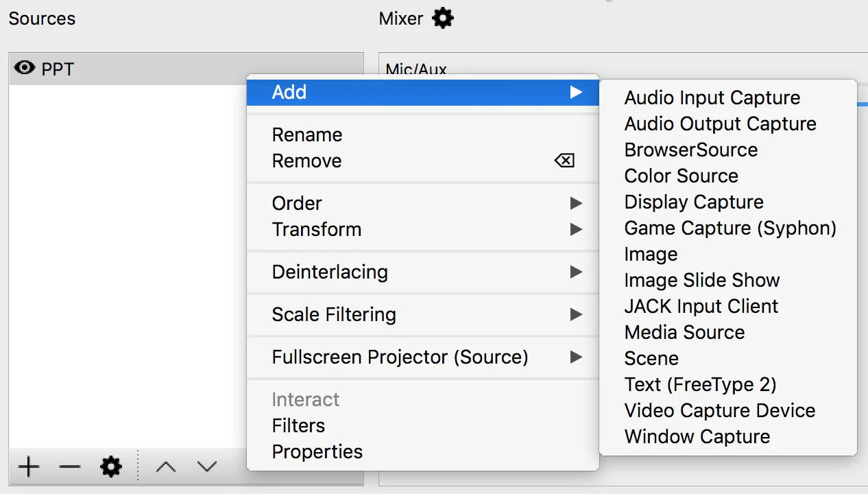Screen dimensions: 868x494
Task: Click the plus icon to add source
Action: pos(29,467)
